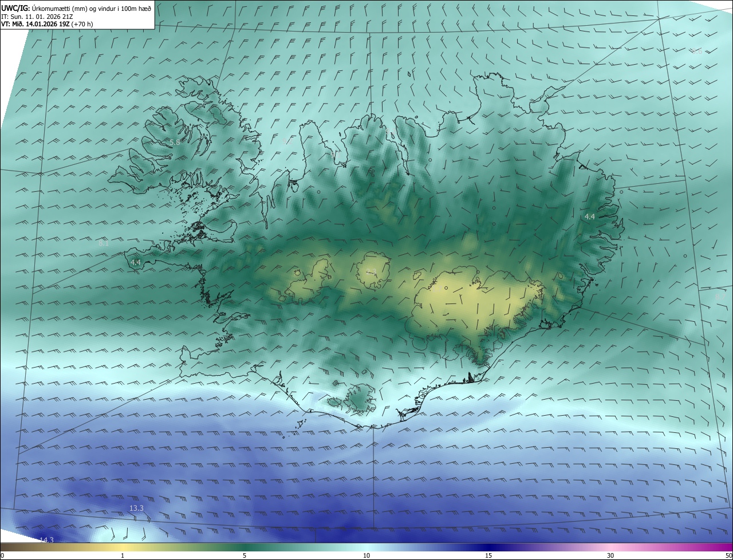Click the colorbar tick label '15'
The image size is (733, 560).
488,555
